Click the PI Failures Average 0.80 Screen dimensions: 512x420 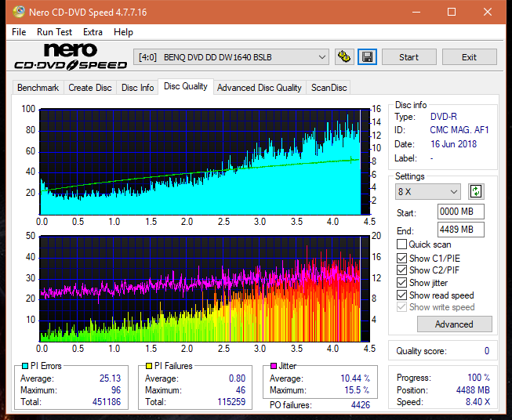(237, 378)
